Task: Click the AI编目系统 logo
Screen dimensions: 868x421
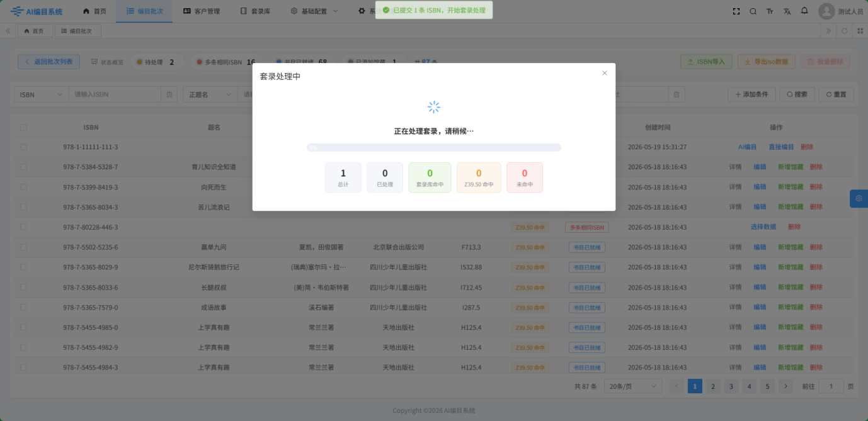Action: tap(37, 11)
